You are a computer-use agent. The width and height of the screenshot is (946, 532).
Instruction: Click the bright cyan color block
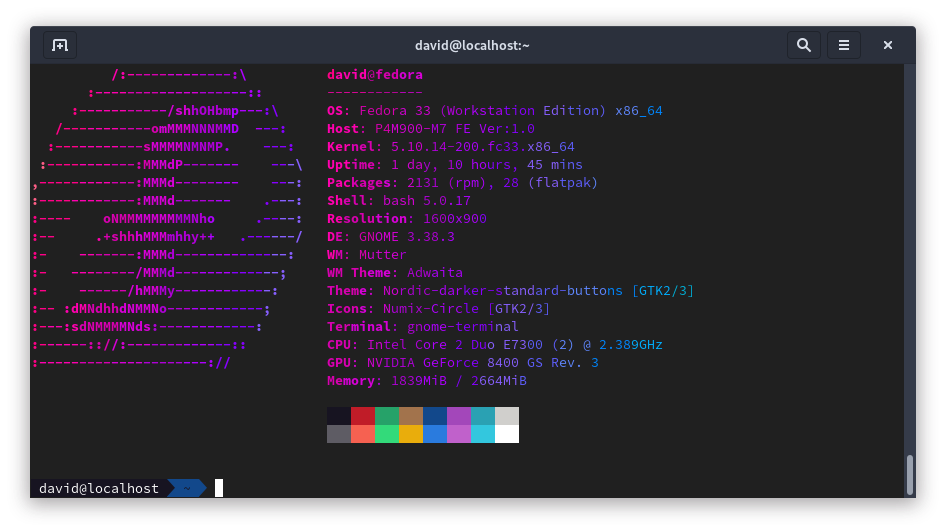tap(483, 434)
